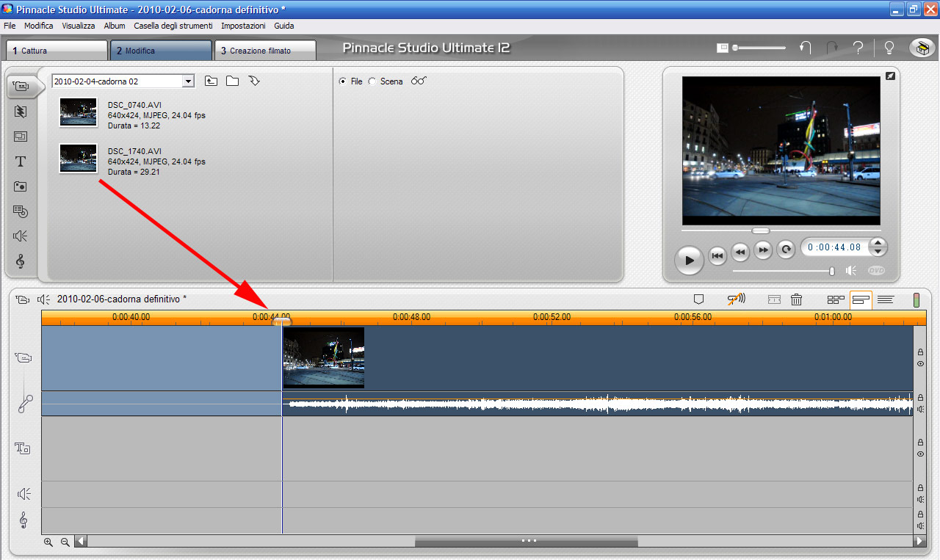Open the Impostazioni menu

(x=243, y=26)
